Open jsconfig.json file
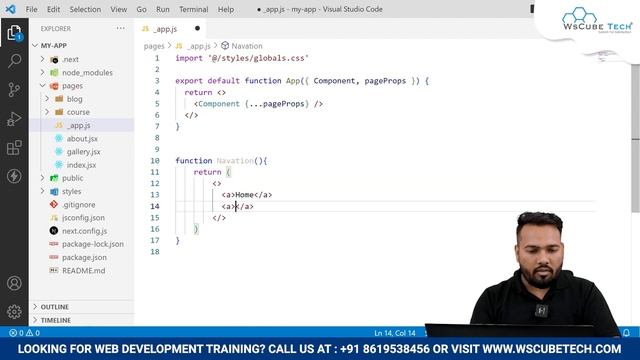640x360 pixels. tap(82, 218)
